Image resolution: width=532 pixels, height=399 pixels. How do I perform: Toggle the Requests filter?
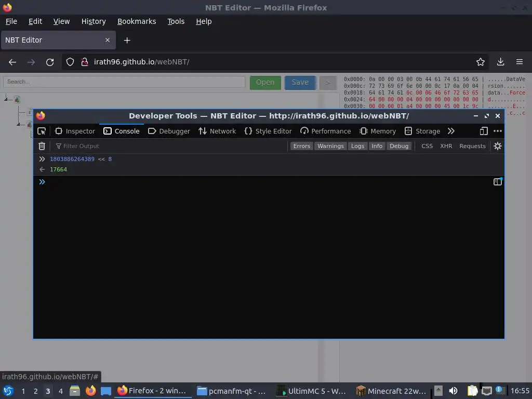[x=472, y=146]
